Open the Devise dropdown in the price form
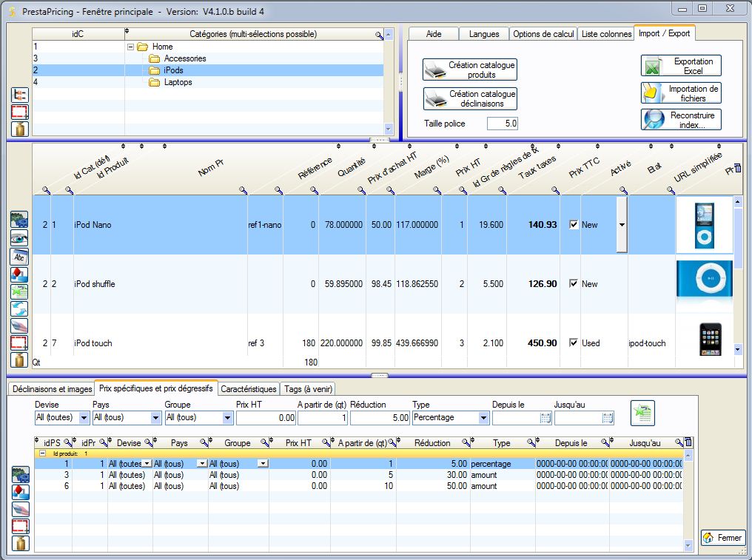Viewport: 752px width, 560px height. coord(84,418)
